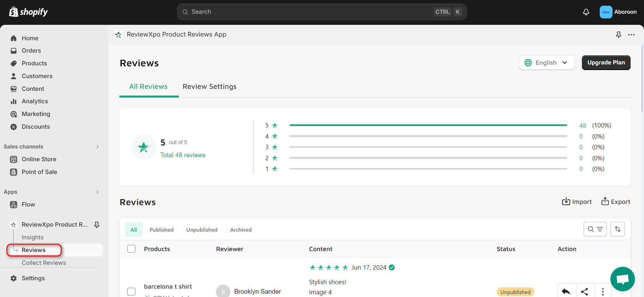Open search and filter for reviews
This screenshot has height=297, width=644.
[595, 229]
